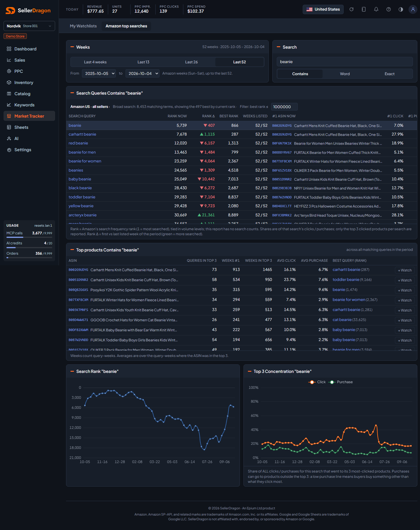420x530 pixels.
Task: Click the help question mark icon
Action: click(x=388, y=9)
